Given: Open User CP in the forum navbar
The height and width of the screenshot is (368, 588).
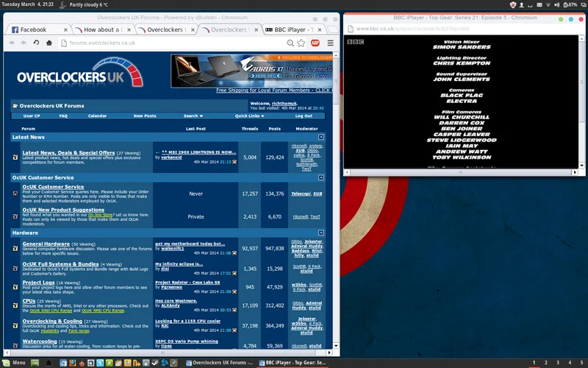Looking at the screenshot, I should coord(32,116).
